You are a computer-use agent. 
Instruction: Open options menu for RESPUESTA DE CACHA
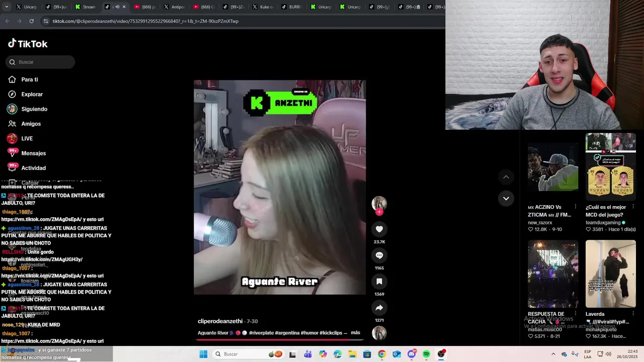click(576, 314)
